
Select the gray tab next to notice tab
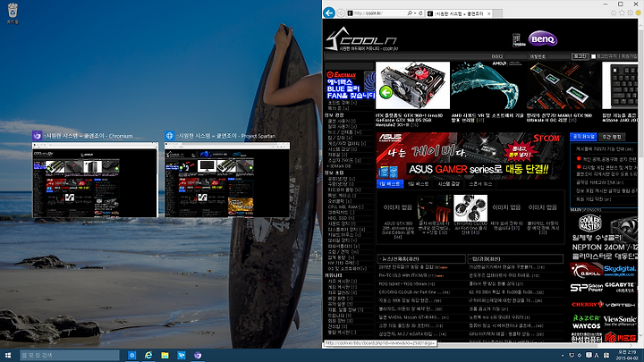tap(611, 137)
